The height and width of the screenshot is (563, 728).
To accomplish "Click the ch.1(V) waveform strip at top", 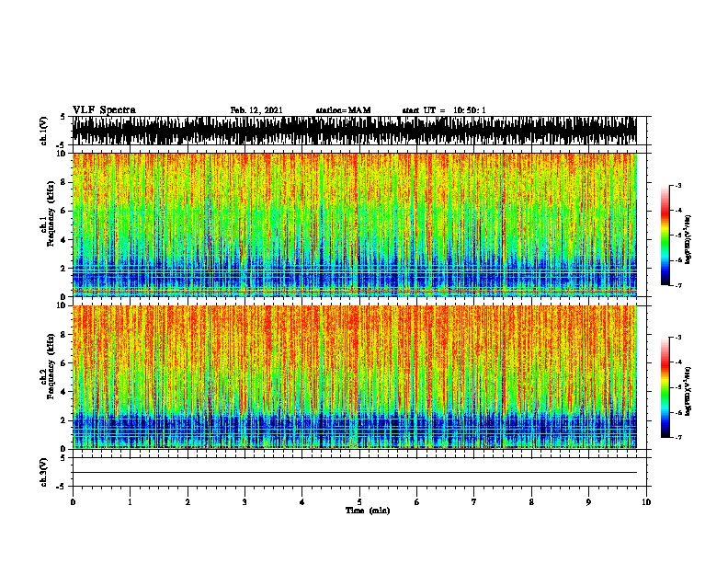I will coord(354,131).
